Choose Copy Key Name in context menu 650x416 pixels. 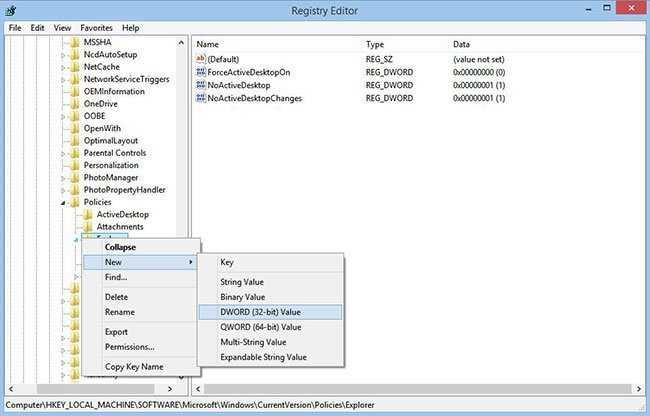pos(140,367)
